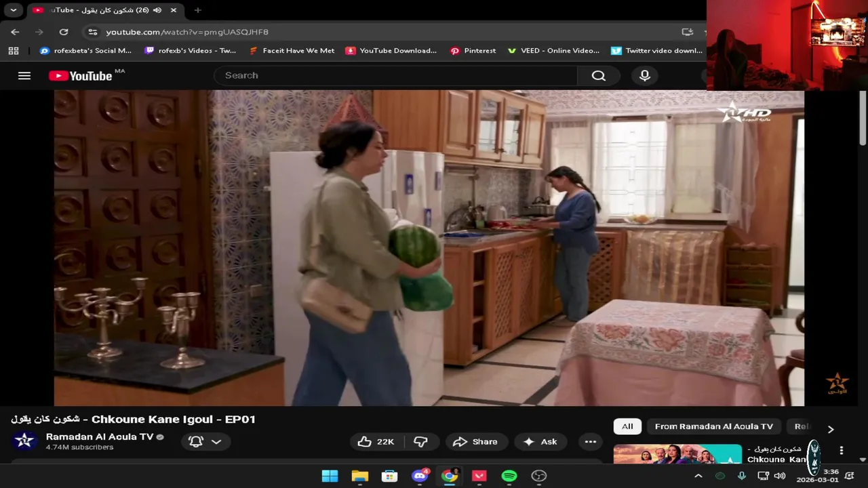Open the recommended video thumbnail in sidebar
The image size is (868, 488).
pyautogui.click(x=677, y=453)
